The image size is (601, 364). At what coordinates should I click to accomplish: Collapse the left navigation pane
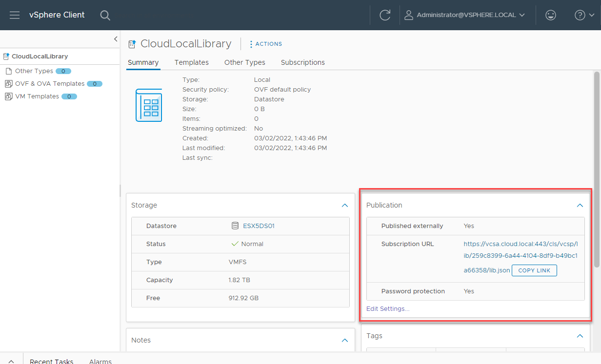click(x=116, y=39)
